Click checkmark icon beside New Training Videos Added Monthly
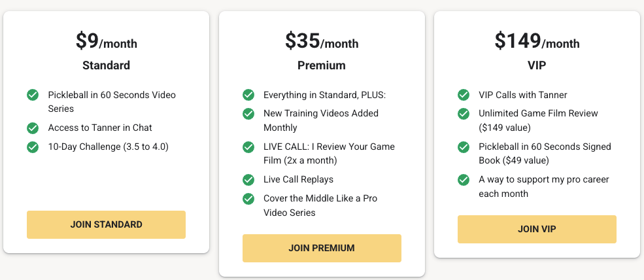Screen dimensions: 644x280 tap(248, 113)
